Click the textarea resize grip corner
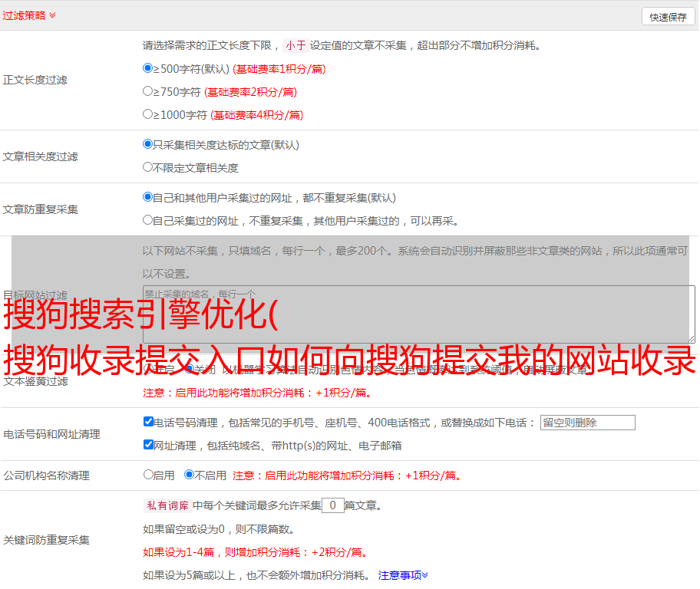700x589 pixels. (691, 339)
